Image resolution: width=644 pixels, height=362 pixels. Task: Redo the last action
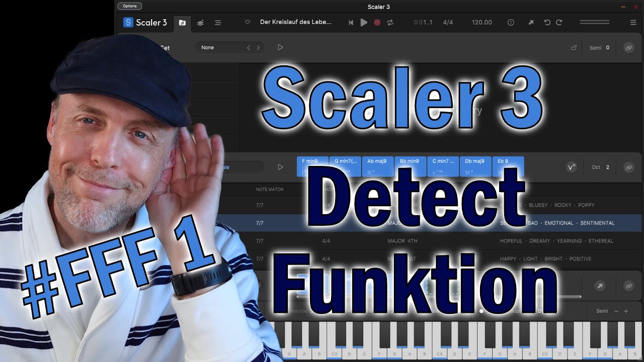point(559,23)
